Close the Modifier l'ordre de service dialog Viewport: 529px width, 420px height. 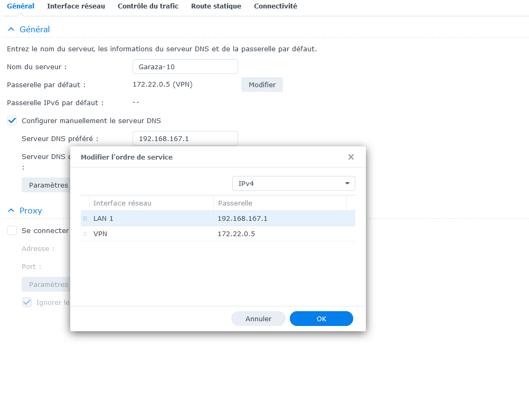pyautogui.click(x=351, y=157)
